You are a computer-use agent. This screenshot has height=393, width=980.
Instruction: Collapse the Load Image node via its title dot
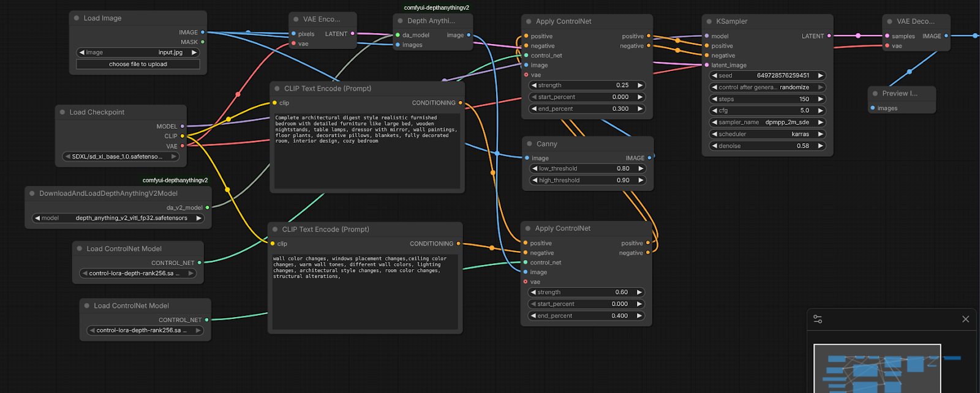click(77, 18)
